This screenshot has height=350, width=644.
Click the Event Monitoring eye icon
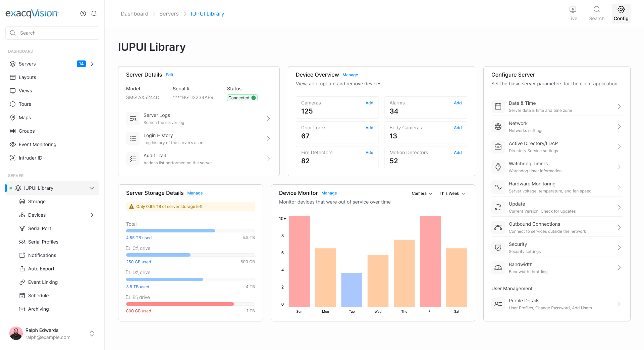tap(13, 144)
